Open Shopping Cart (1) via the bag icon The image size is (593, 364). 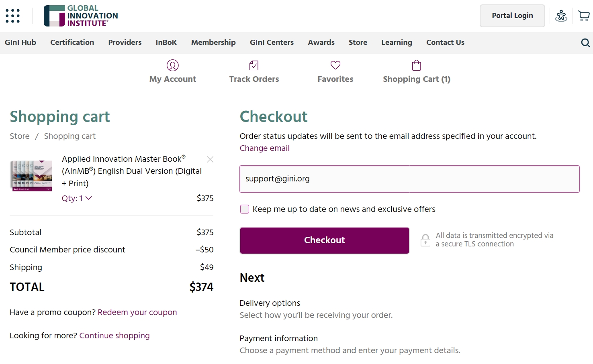click(417, 65)
